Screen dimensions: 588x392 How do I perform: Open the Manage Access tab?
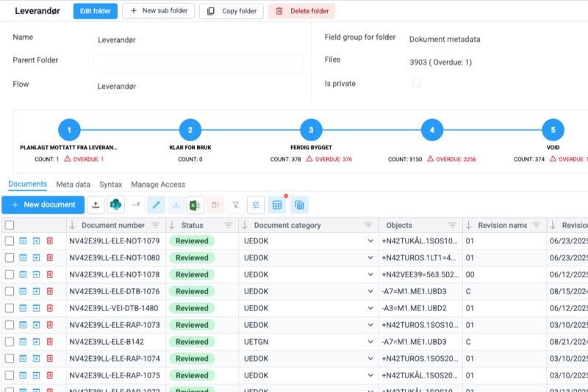(x=158, y=184)
